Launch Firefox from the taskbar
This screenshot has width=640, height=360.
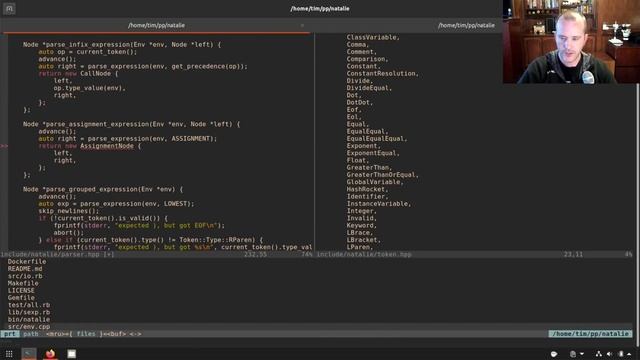coord(50,353)
